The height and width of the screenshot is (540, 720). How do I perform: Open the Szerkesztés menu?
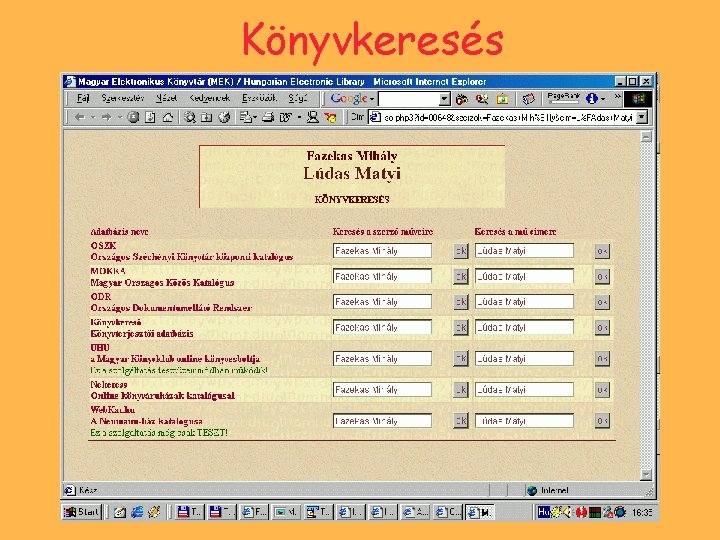click(123, 98)
